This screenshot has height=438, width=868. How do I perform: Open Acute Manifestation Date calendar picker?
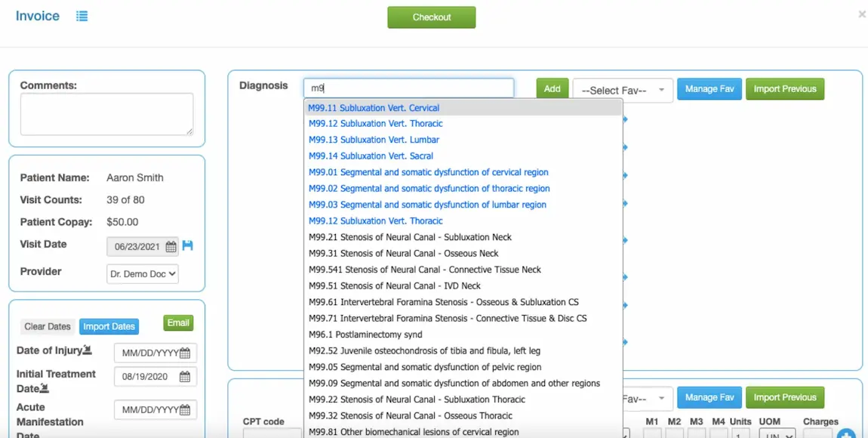pos(184,410)
